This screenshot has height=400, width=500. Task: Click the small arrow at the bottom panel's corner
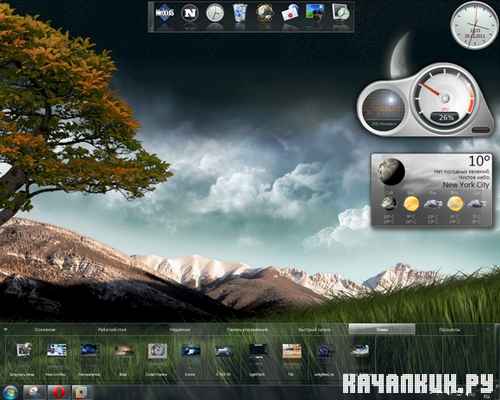[5, 329]
